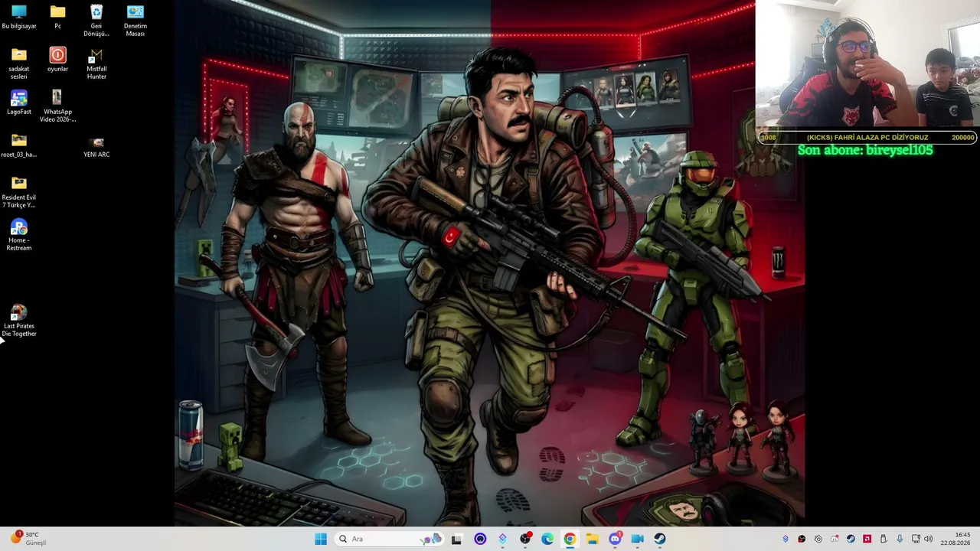The image size is (980, 551).
Task: Open the weather widget showing 30°C
Action: 28,539
